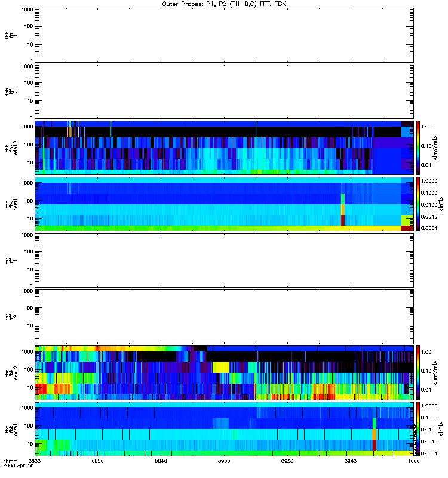This screenshot has width=448, height=478.
Task: Click the 'thc fbk edc12' axis label
Action: 11,373
